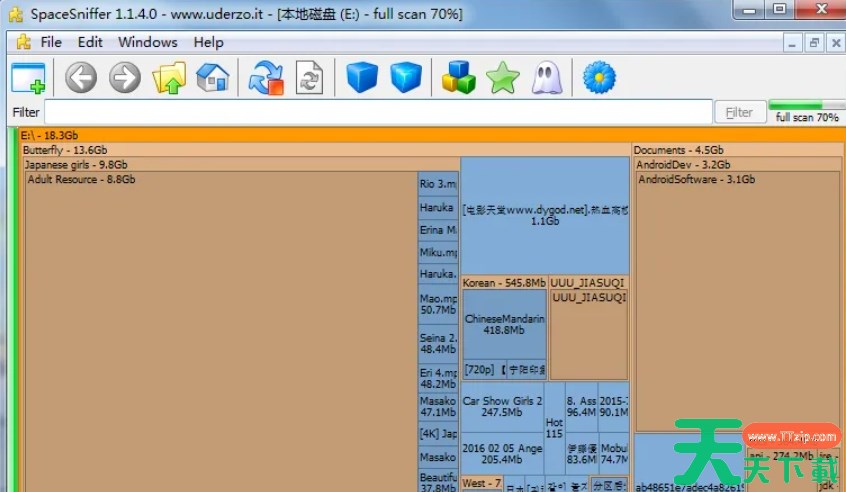Go forward with the right arrow icon
Viewport: 846px width, 492px height.
[x=125, y=77]
